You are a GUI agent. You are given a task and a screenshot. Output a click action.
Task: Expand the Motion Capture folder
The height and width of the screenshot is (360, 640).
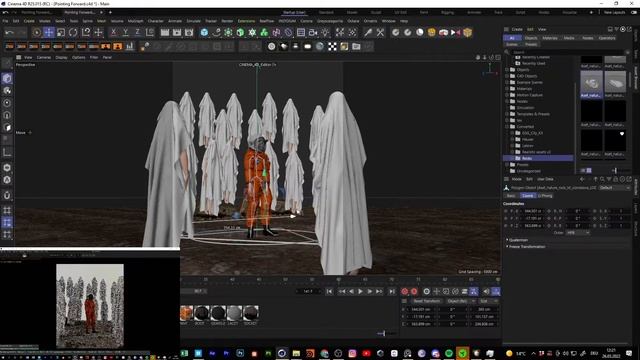pyautogui.click(x=507, y=95)
